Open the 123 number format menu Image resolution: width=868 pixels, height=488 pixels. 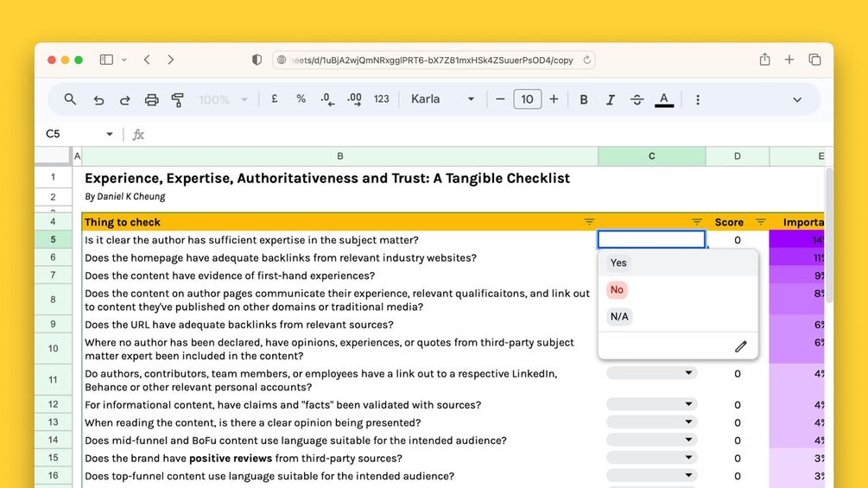pos(382,99)
